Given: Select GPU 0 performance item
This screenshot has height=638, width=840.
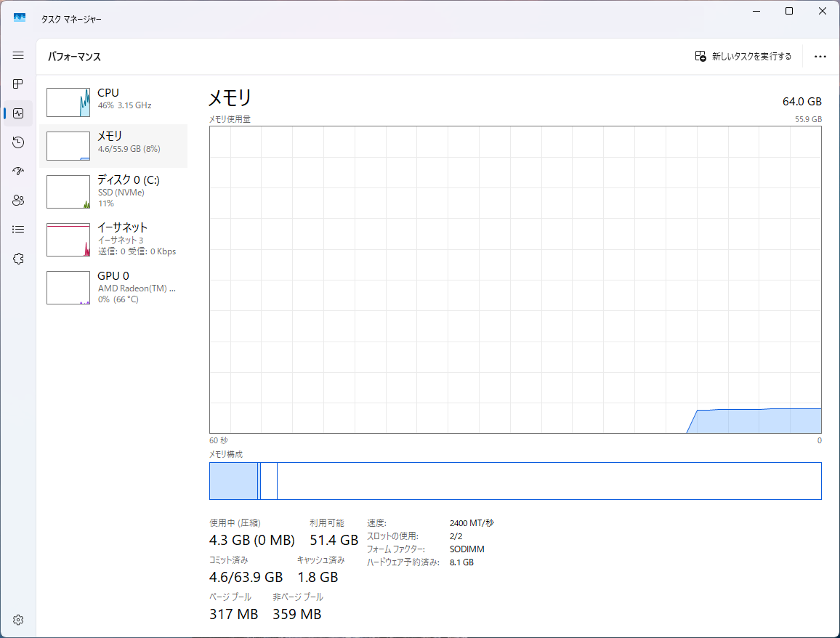Looking at the screenshot, I should [113, 287].
